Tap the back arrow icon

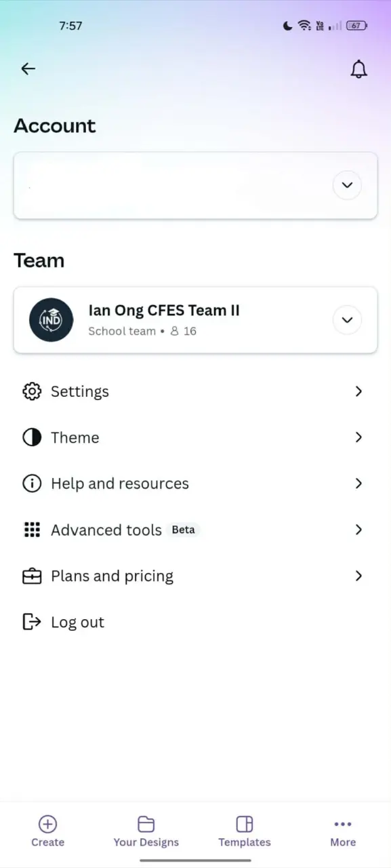pyautogui.click(x=28, y=68)
